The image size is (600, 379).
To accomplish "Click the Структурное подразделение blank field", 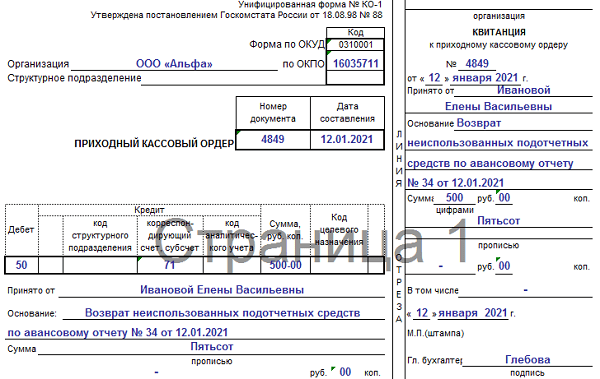I will point(233,78).
